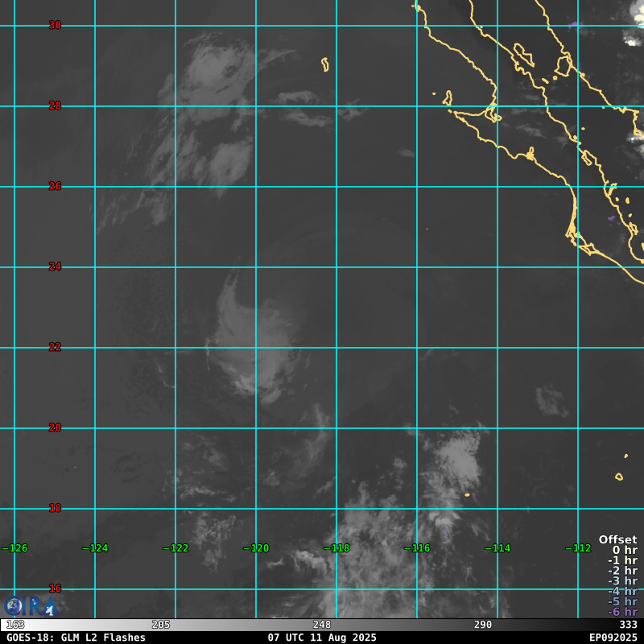Click the '-6 hr' offset legend entry
This screenshot has width=644, height=644.
(622, 612)
